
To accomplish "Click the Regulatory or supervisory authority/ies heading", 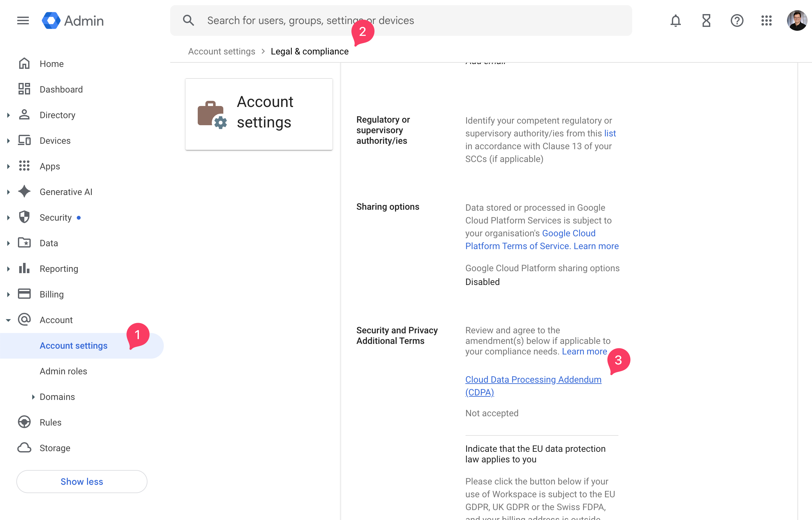I will click(383, 130).
